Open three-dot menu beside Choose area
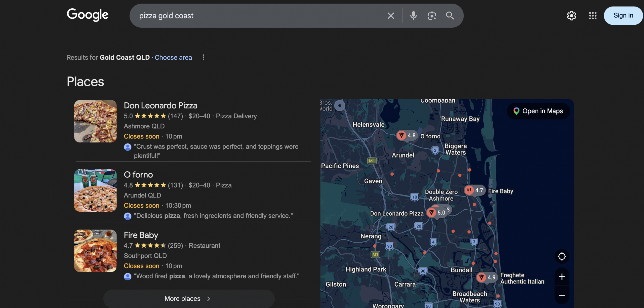This screenshot has width=644, height=308. (x=203, y=57)
